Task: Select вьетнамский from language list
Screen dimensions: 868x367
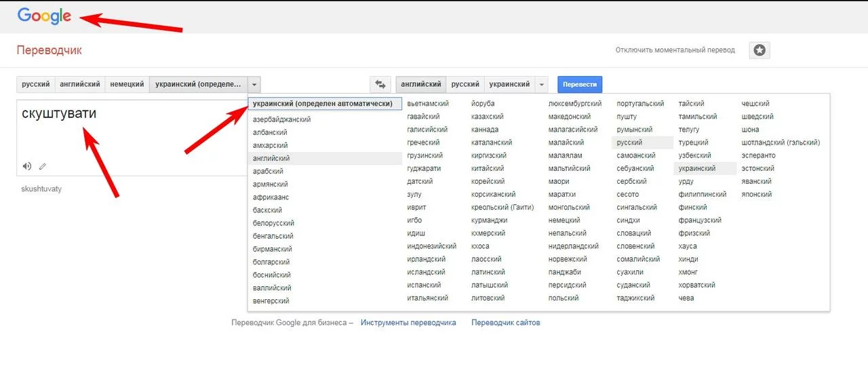Action: point(428,104)
